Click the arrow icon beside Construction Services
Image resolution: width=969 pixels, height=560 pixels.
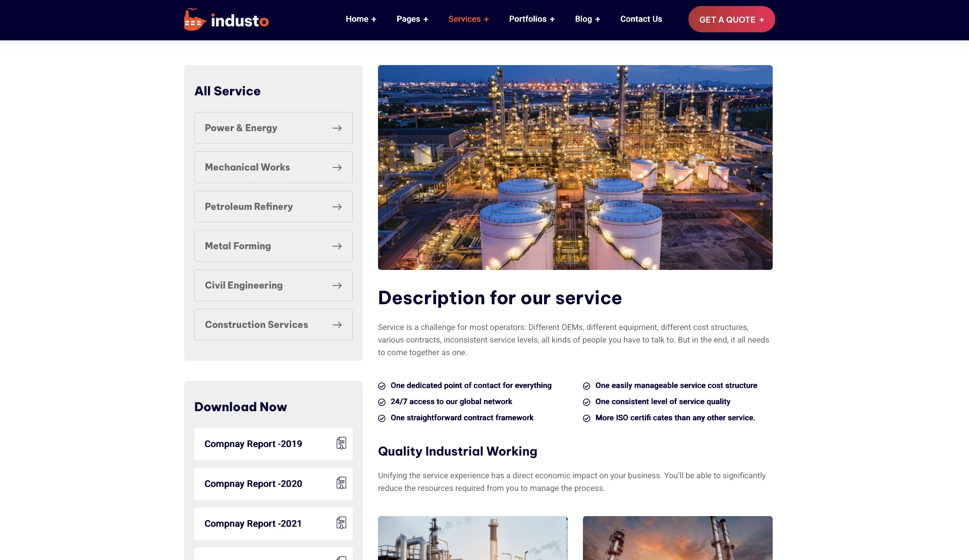tap(337, 325)
